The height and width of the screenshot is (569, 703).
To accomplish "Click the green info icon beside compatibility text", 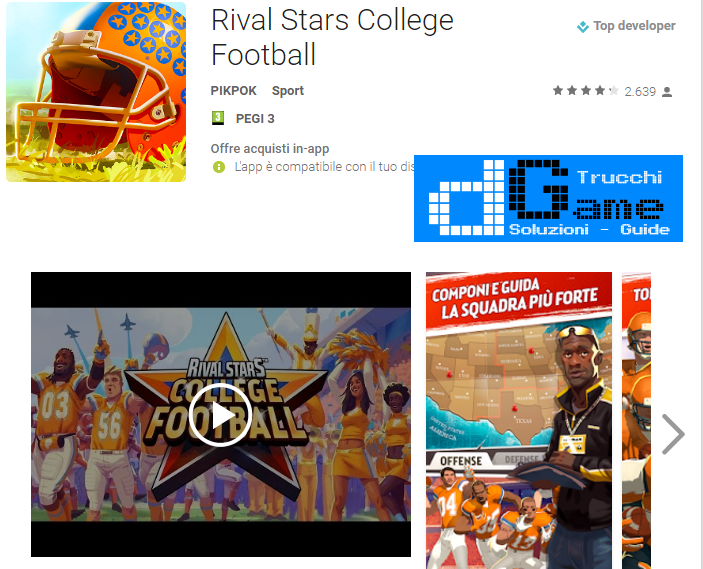I will (x=219, y=167).
